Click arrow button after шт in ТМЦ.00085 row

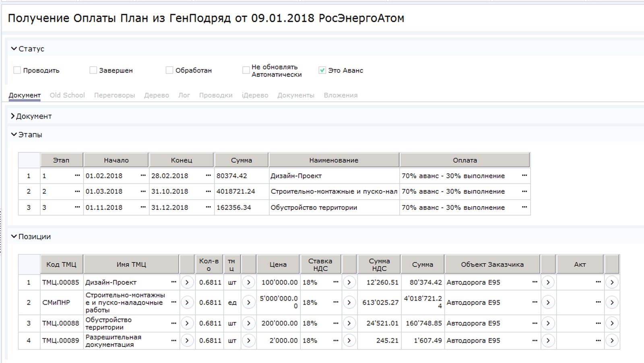[249, 282]
